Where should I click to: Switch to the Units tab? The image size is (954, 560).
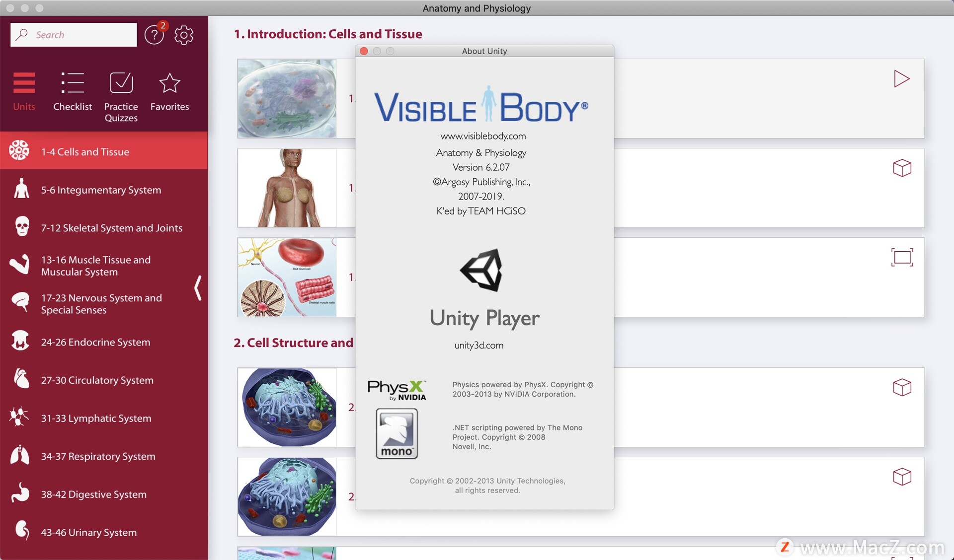pos(24,91)
